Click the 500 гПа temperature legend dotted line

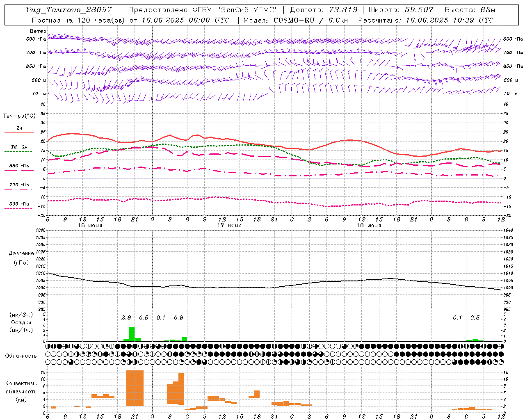coord(18,209)
